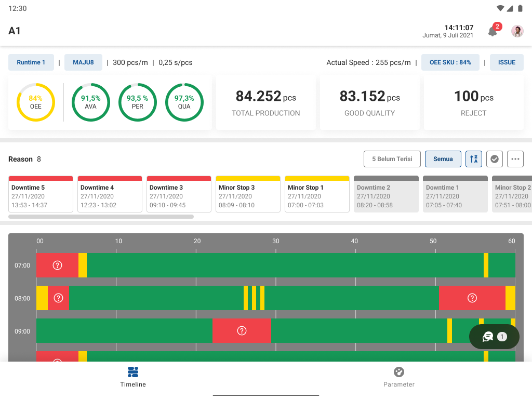Click the Actual Speed : 255 pcs/m text
532x399 pixels.
pyautogui.click(x=368, y=62)
